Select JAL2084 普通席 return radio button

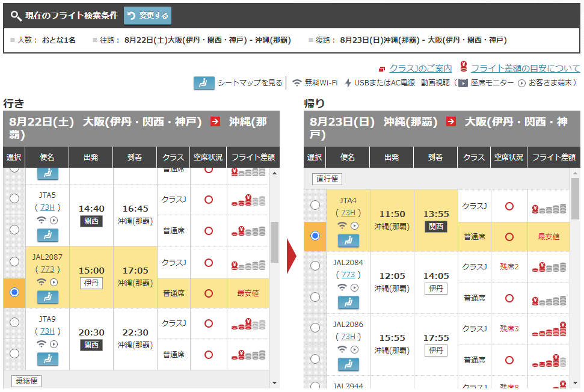[x=315, y=296]
